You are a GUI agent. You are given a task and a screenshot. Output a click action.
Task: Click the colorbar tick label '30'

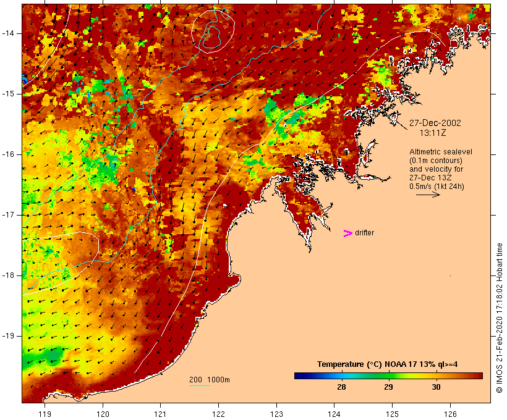(436, 387)
